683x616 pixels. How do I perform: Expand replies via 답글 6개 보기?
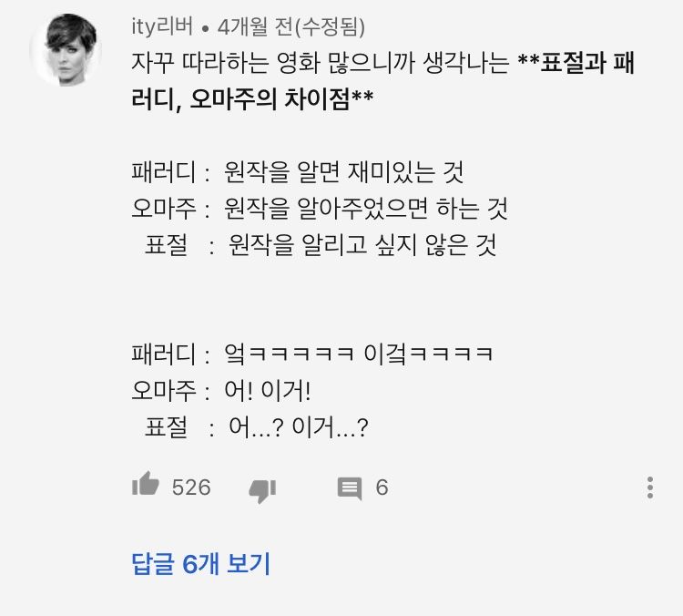[x=201, y=563]
